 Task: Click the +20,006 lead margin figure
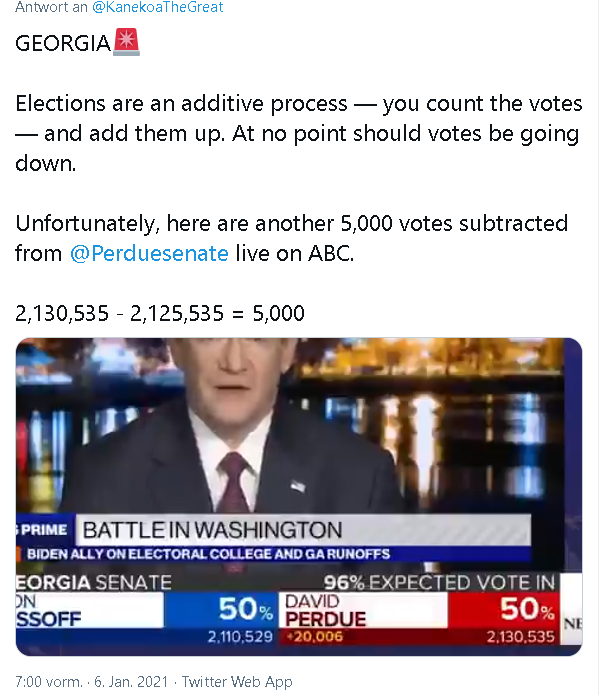pyautogui.click(x=314, y=636)
